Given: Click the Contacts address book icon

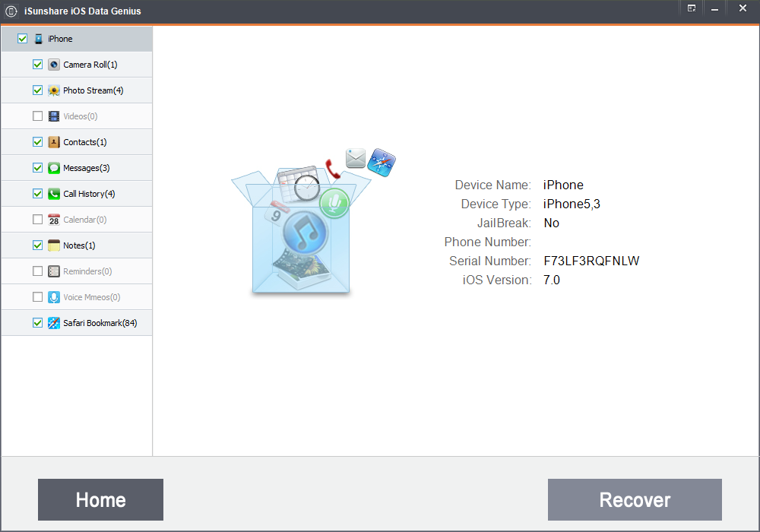Looking at the screenshot, I should click(54, 142).
